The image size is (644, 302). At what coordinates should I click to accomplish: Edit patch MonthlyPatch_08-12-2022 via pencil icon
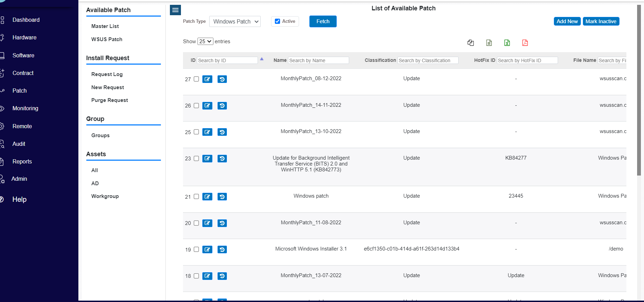[207, 79]
